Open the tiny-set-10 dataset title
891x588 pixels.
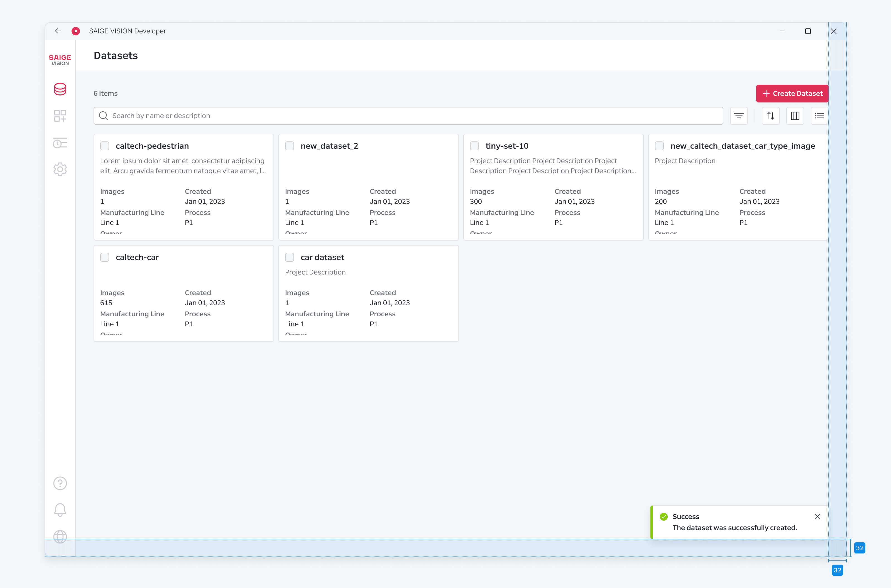pos(507,146)
